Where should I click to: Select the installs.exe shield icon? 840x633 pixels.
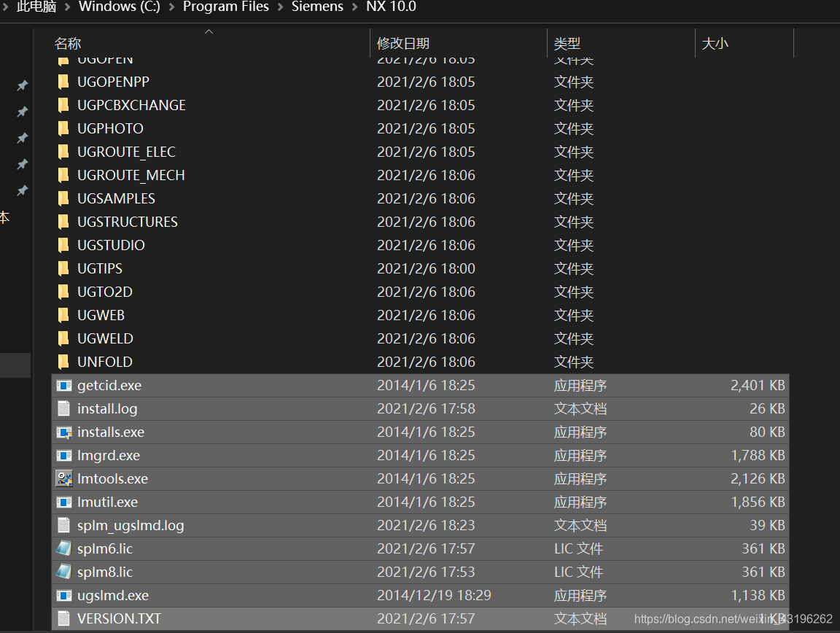(x=64, y=432)
